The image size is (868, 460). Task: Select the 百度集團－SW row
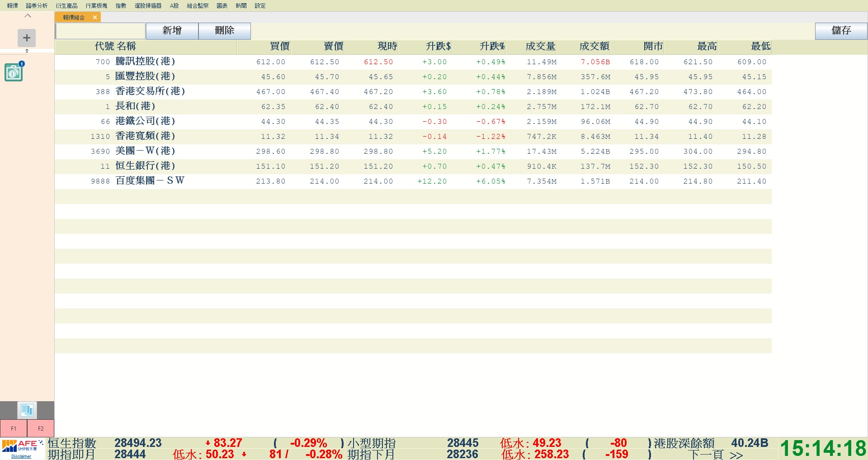(413, 181)
